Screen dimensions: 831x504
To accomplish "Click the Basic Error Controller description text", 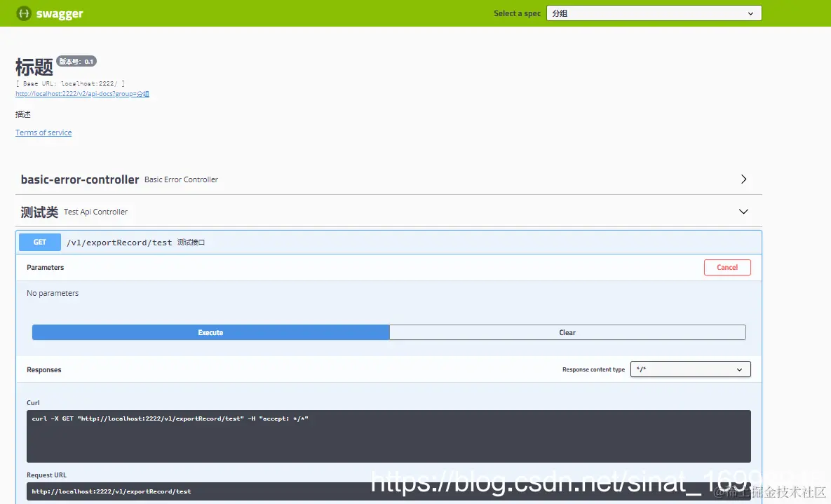I will click(x=181, y=179).
